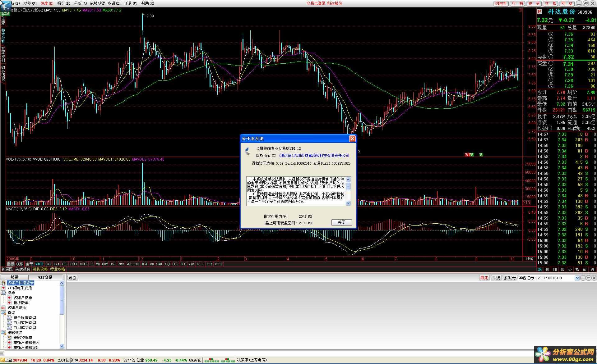This screenshot has height=364, width=597.
Task: Switch to the VIP交易 tab
Action: tap(45, 277)
